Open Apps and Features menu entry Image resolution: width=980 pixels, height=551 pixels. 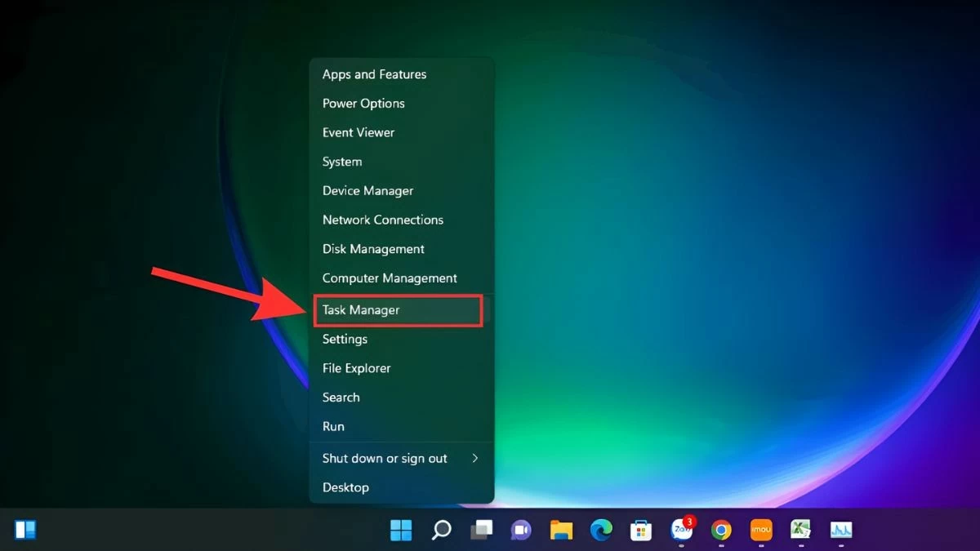click(x=374, y=74)
